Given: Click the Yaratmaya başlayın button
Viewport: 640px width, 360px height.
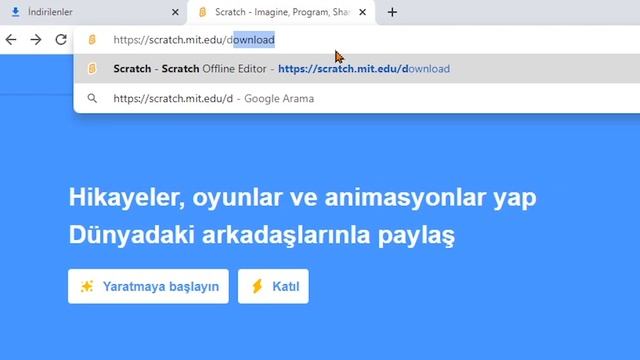Looking at the screenshot, I should coord(149,286).
